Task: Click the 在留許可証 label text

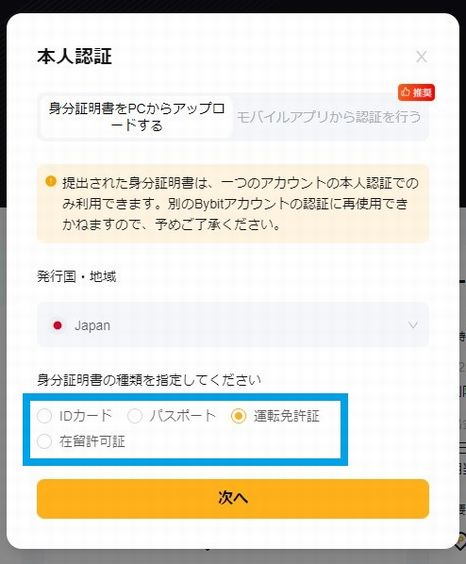Action: coord(92,441)
